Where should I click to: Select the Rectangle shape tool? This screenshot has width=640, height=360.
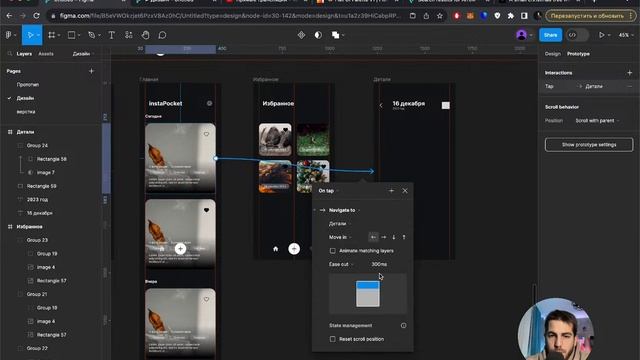coord(71,35)
